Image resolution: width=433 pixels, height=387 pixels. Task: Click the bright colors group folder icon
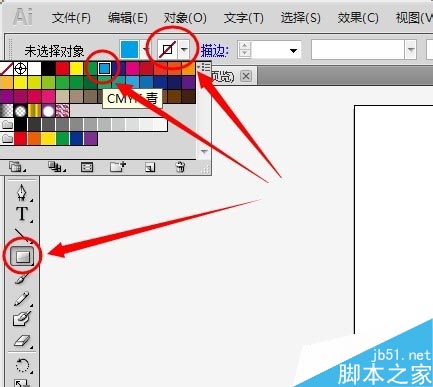click(x=7, y=138)
